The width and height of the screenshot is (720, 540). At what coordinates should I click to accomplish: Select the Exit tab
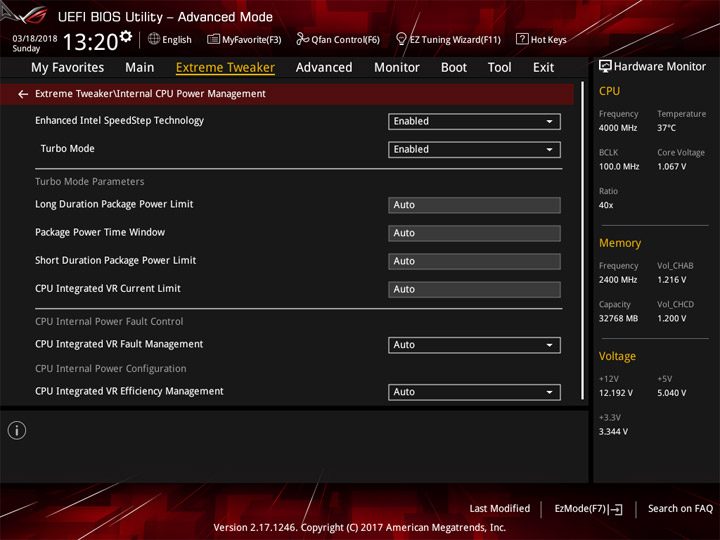(x=543, y=68)
